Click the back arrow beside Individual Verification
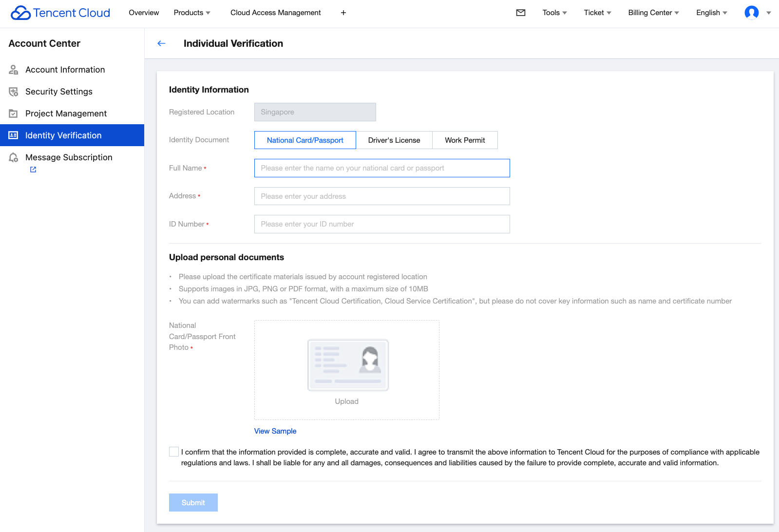 click(161, 43)
